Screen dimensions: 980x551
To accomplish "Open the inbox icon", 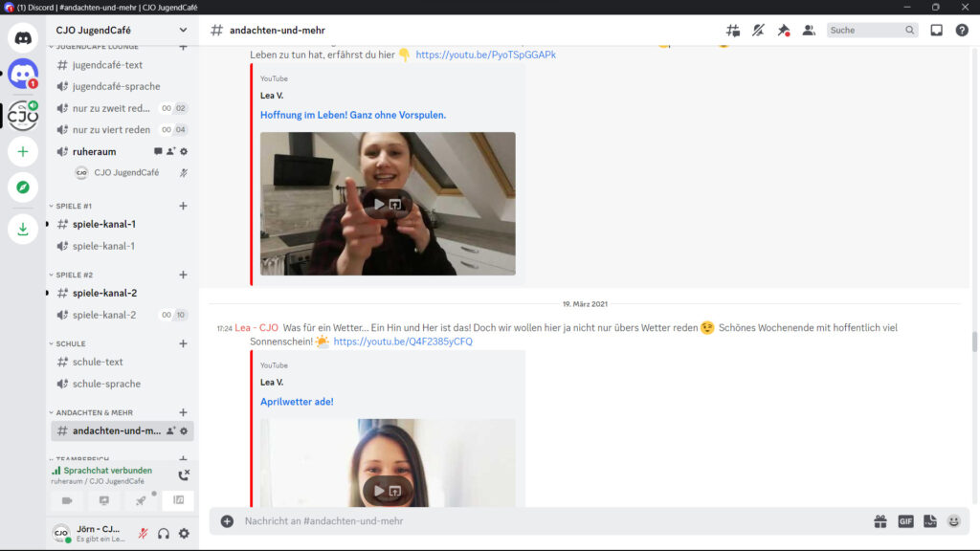I will (x=936, y=31).
